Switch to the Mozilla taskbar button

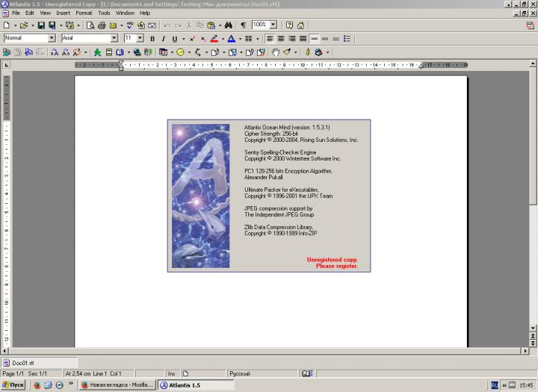point(118,385)
